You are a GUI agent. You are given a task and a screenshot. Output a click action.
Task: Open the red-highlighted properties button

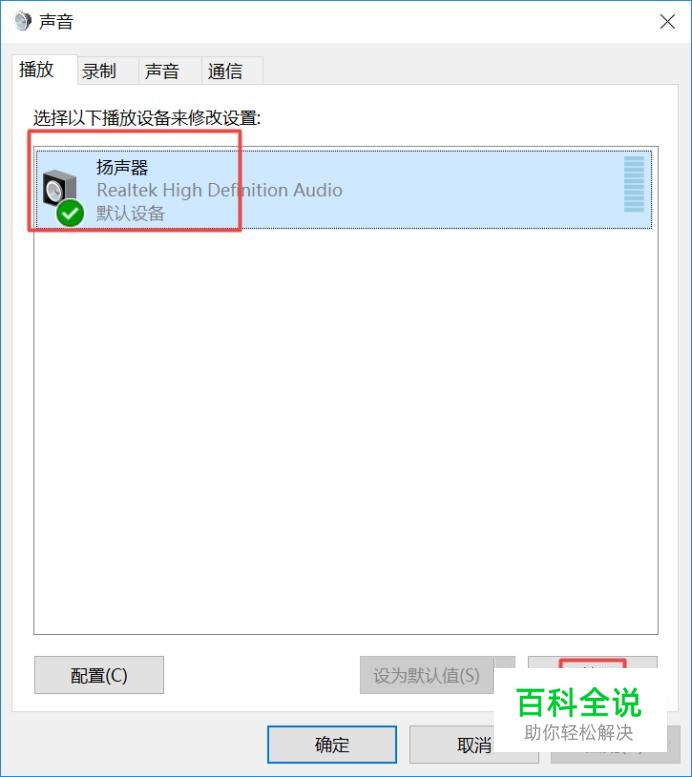click(x=592, y=663)
